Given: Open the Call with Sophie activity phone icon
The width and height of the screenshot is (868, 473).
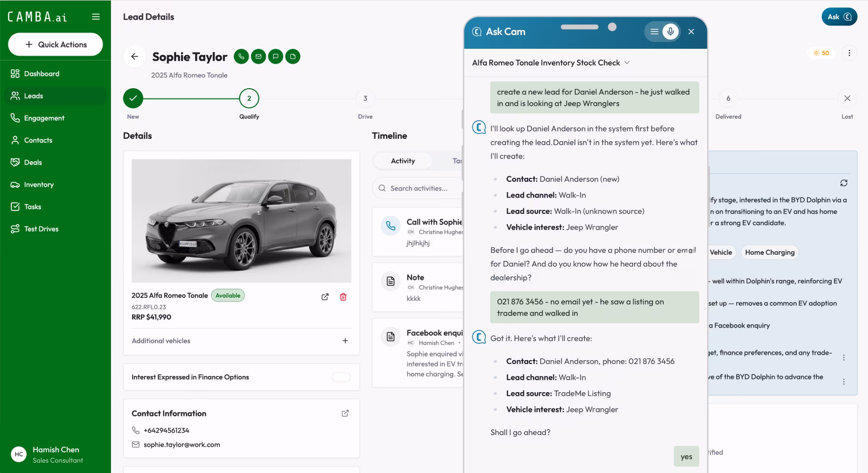Looking at the screenshot, I should pos(391,226).
